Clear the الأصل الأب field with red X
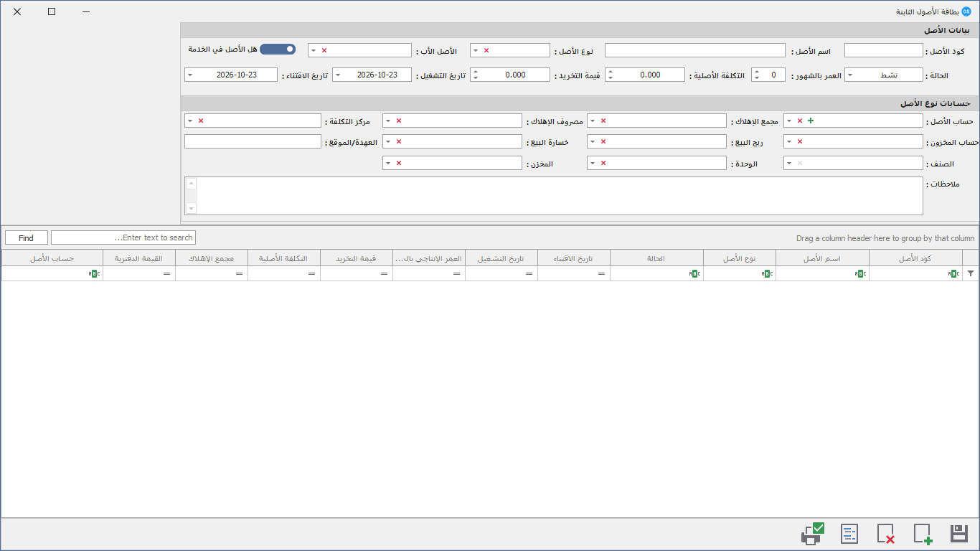Image resolution: width=980 pixels, height=551 pixels. pyautogui.click(x=324, y=51)
